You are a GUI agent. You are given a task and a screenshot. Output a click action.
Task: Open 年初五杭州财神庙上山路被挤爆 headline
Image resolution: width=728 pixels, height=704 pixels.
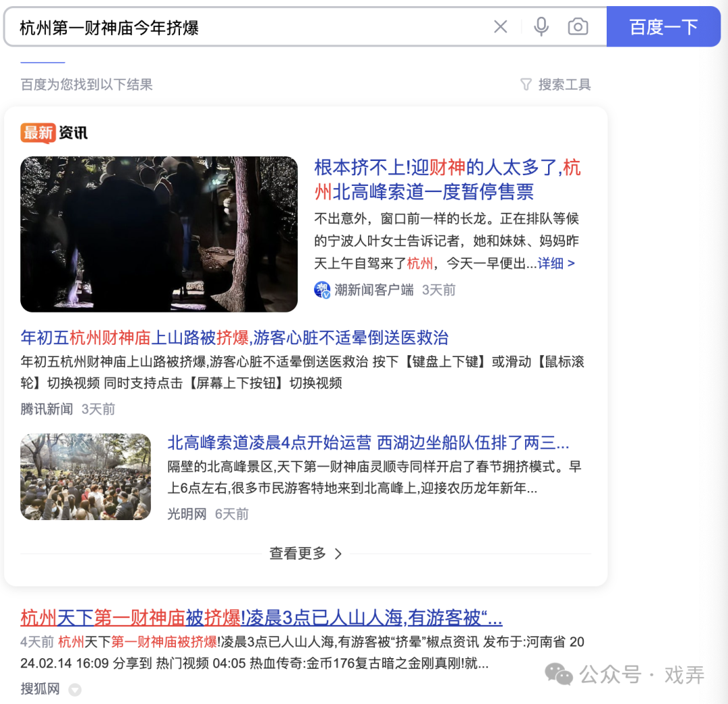click(x=235, y=338)
